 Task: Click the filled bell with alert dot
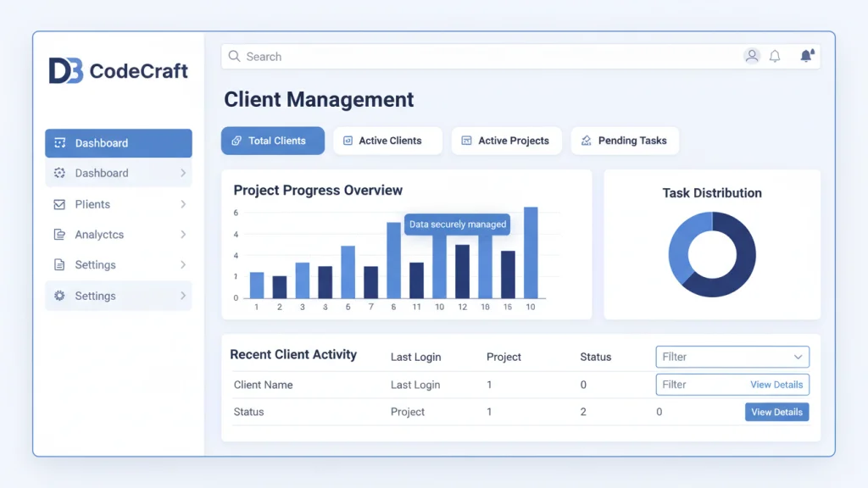tap(807, 56)
